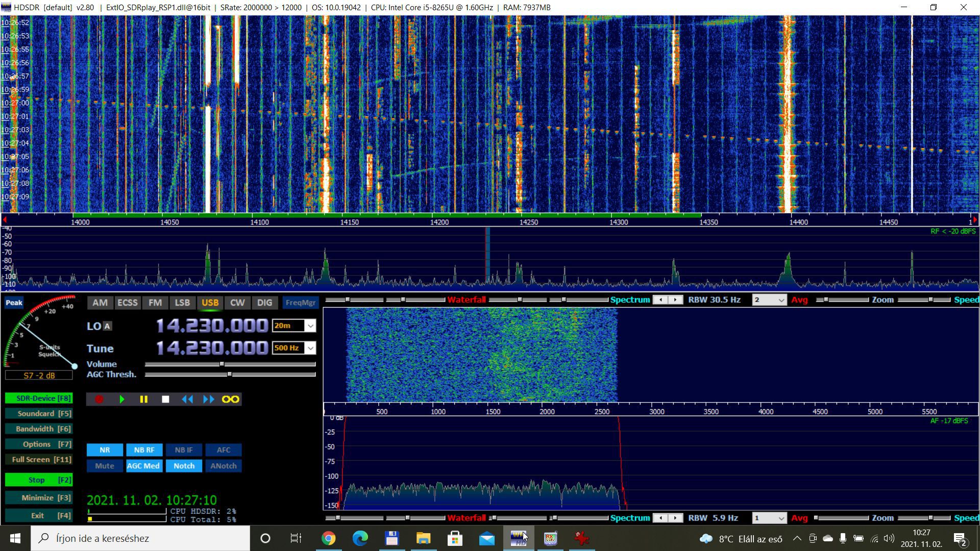Click the fast-forward double-arrow button

point(209,399)
